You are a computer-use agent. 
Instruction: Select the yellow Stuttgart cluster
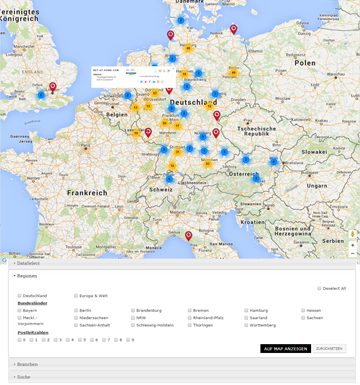(x=178, y=152)
